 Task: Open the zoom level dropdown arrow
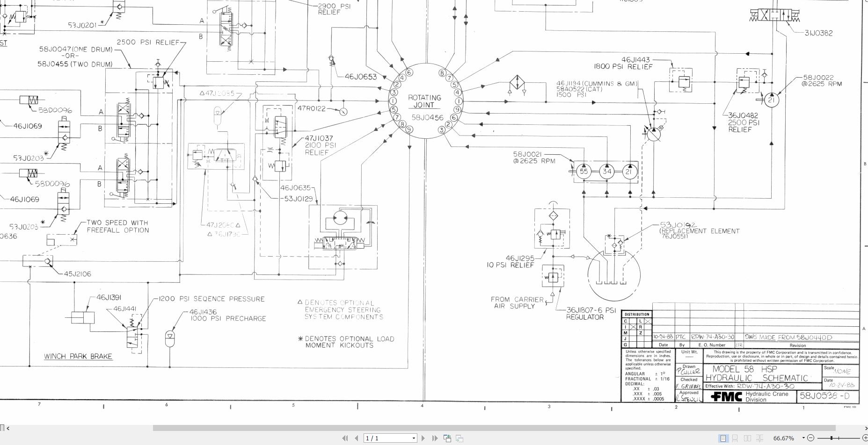803,438
